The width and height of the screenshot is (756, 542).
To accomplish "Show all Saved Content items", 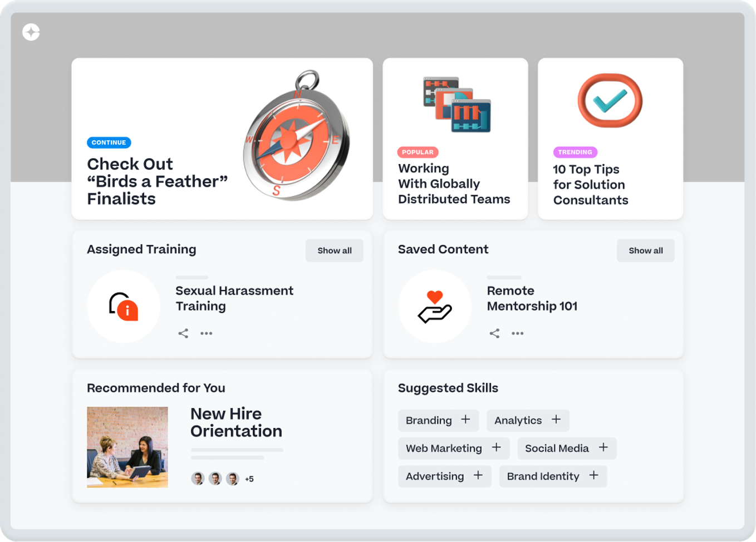I will [646, 250].
